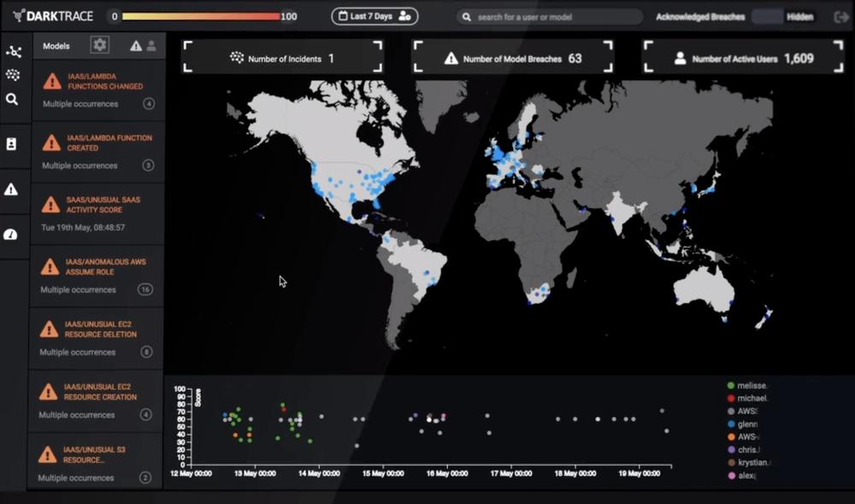
Task: Click the search magnifier in search bar
Action: click(466, 17)
